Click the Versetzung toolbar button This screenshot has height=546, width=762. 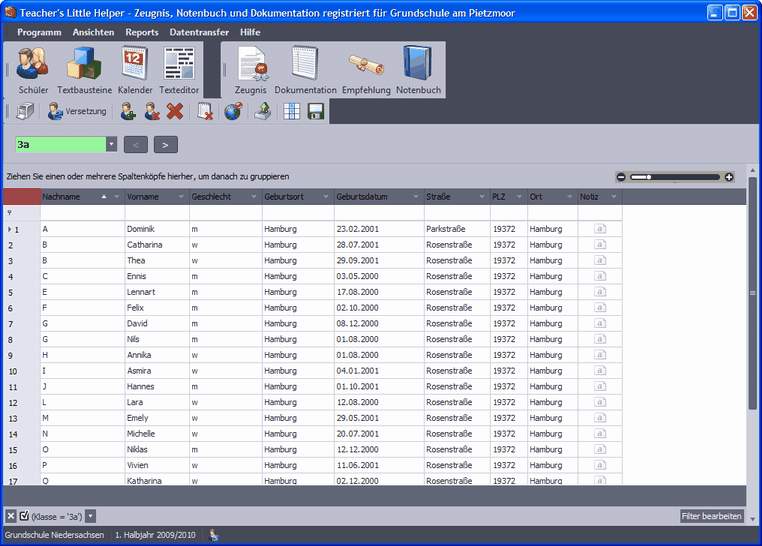pos(77,111)
